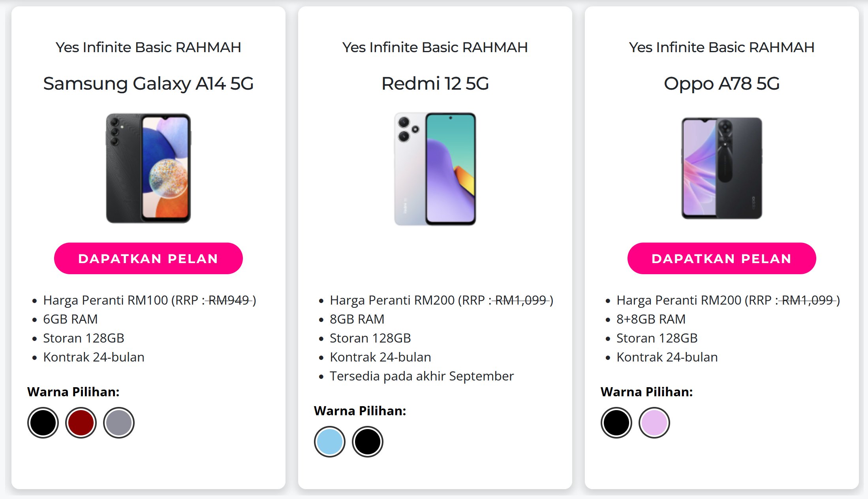Click the Warna Pilihan heading under Redmi 12
Image resolution: width=868 pixels, height=499 pixels.
[360, 410]
